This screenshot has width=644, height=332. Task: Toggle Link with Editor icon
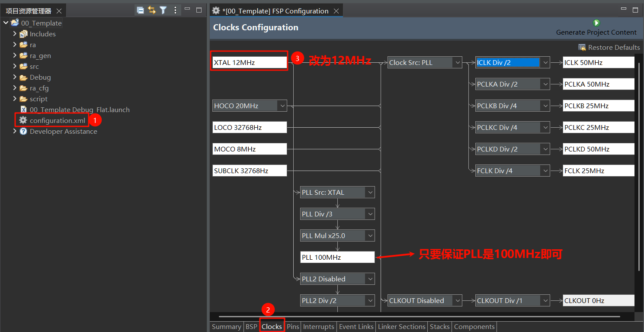point(151,10)
